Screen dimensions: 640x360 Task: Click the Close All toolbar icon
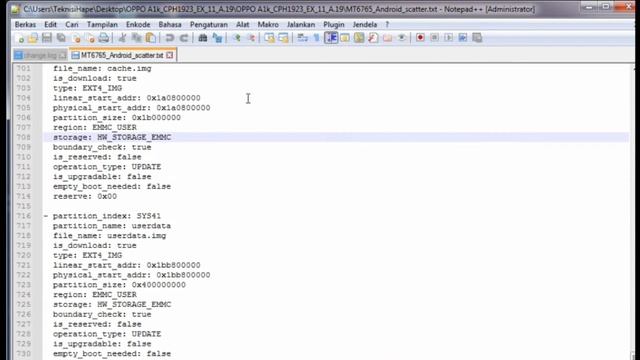90,38
